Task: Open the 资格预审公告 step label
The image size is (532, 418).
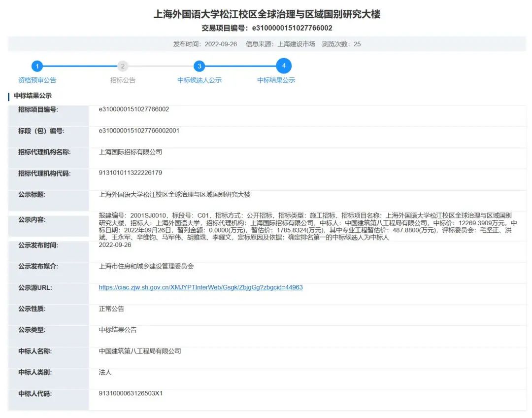Action: tap(37, 79)
